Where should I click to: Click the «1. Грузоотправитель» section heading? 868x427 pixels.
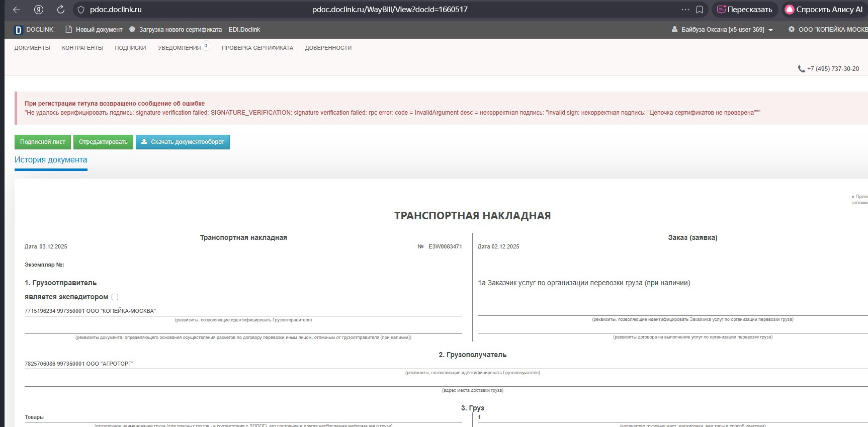pos(60,283)
